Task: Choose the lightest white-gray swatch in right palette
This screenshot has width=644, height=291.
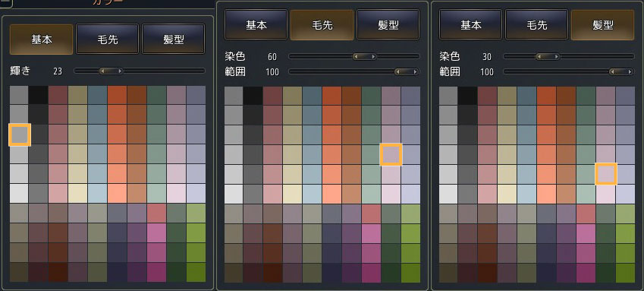Action: pyautogui.click(x=448, y=194)
